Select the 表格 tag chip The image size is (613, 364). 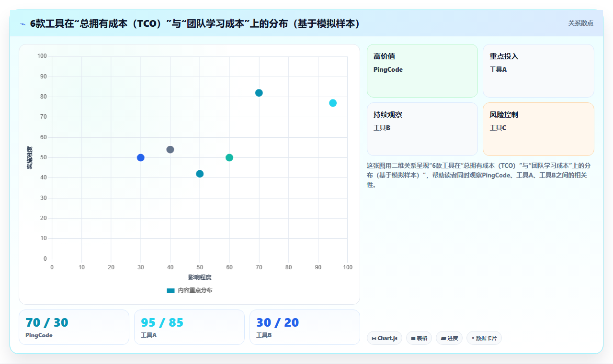[419, 338]
